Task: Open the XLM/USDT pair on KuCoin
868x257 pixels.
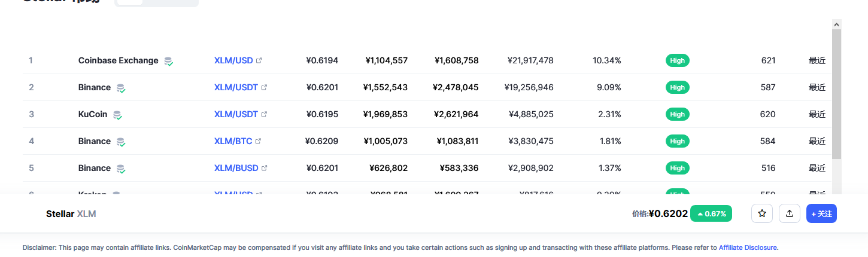Action: click(236, 114)
